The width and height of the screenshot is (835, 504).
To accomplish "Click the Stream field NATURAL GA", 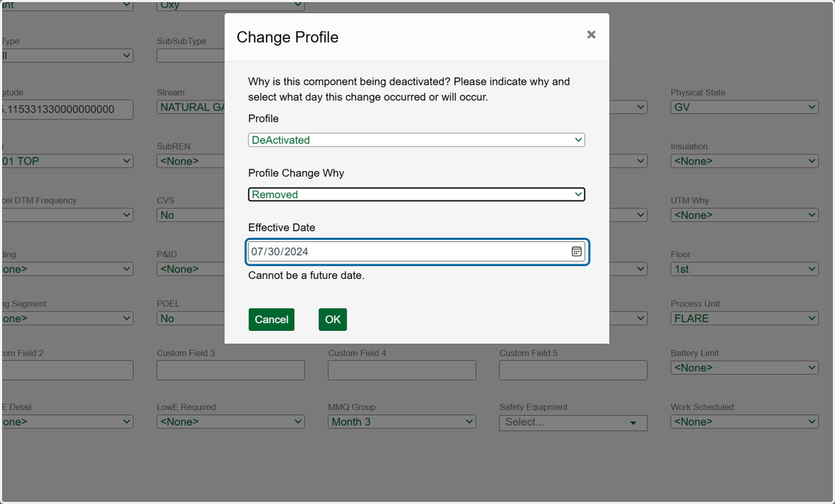I will [191, 107].
